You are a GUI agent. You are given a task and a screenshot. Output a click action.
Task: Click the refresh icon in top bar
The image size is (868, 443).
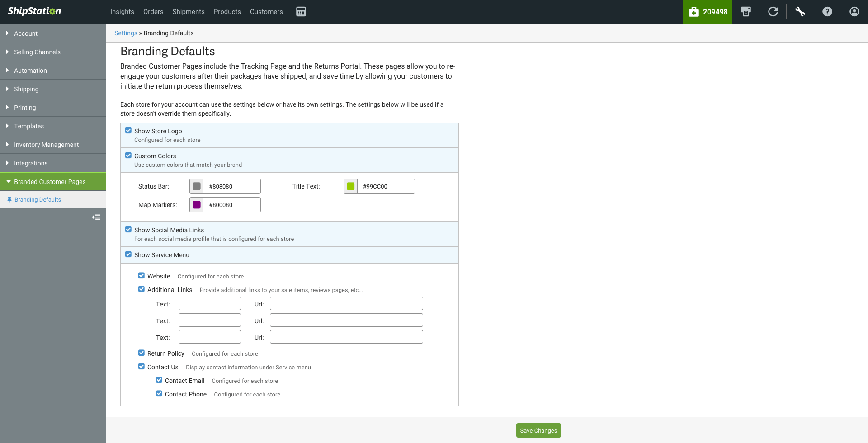(773, 12)
